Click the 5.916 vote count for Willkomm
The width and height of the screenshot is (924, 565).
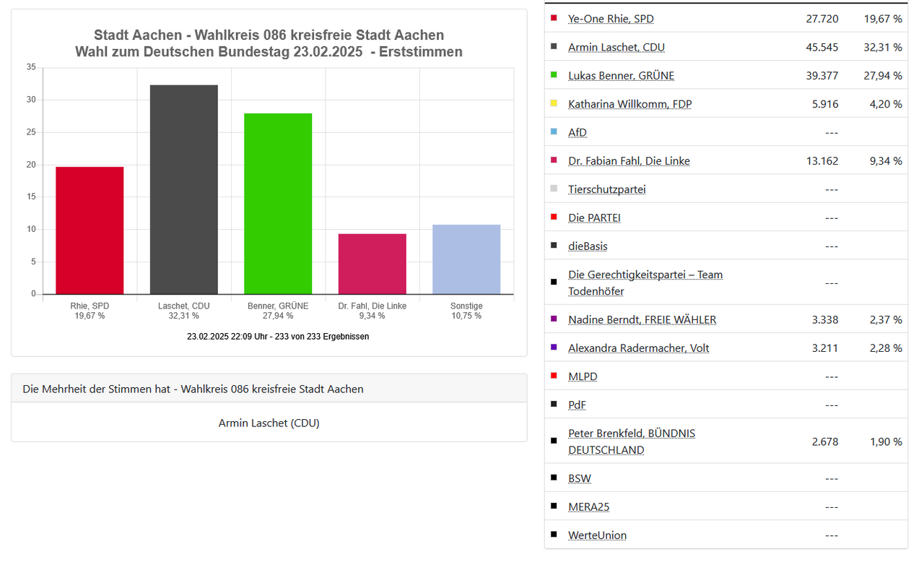coord(825,104)
